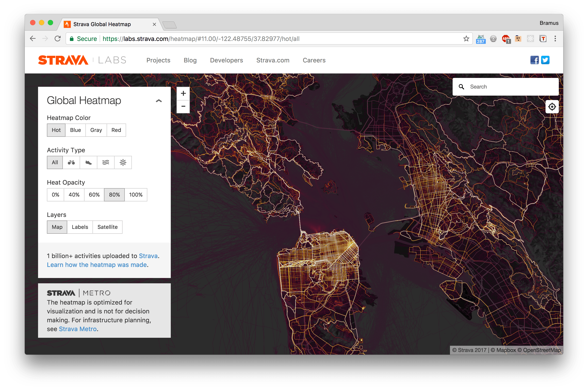
Task: Select the running shoe activity icon
Action: pyautogui.click(x=88, y=162)
